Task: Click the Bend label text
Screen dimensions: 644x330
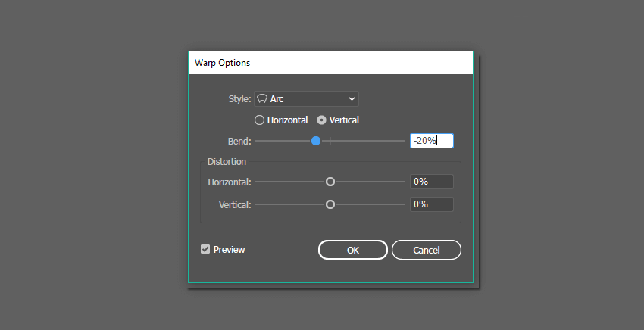Action: (239, 141)
